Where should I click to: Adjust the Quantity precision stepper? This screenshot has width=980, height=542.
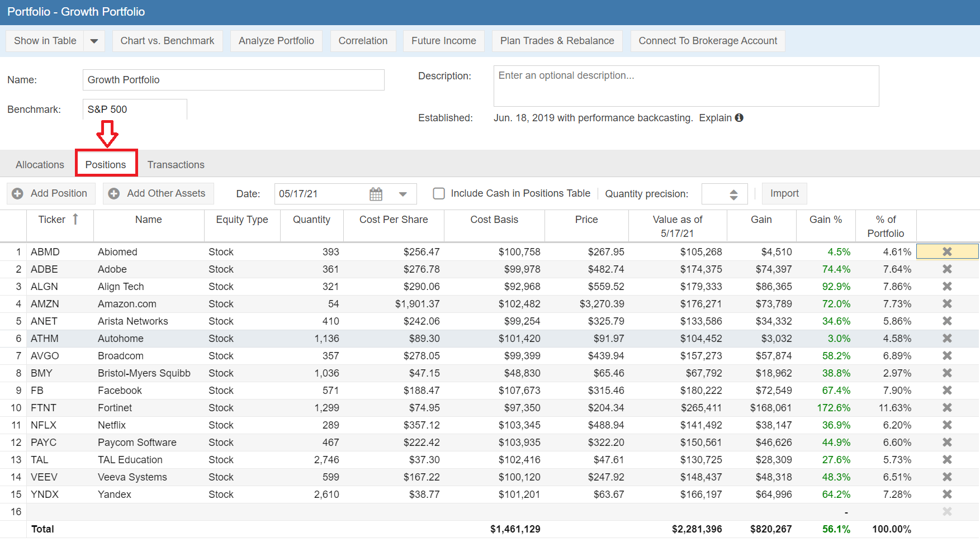point(733,194)
